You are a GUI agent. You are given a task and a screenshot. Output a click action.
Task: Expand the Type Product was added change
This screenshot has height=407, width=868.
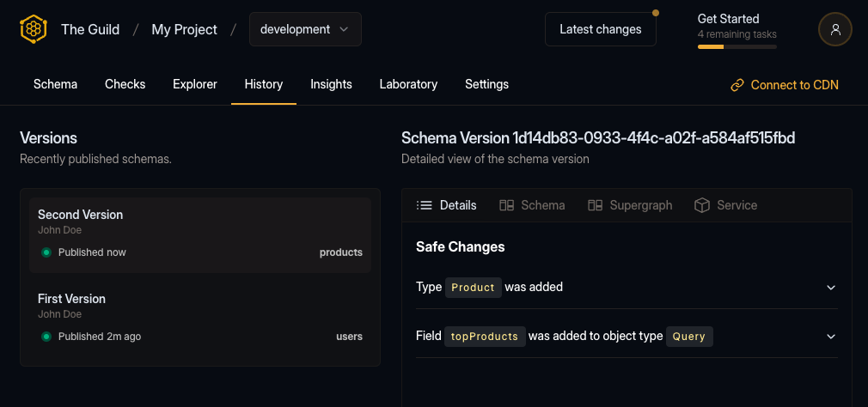[x=830, y=288]
